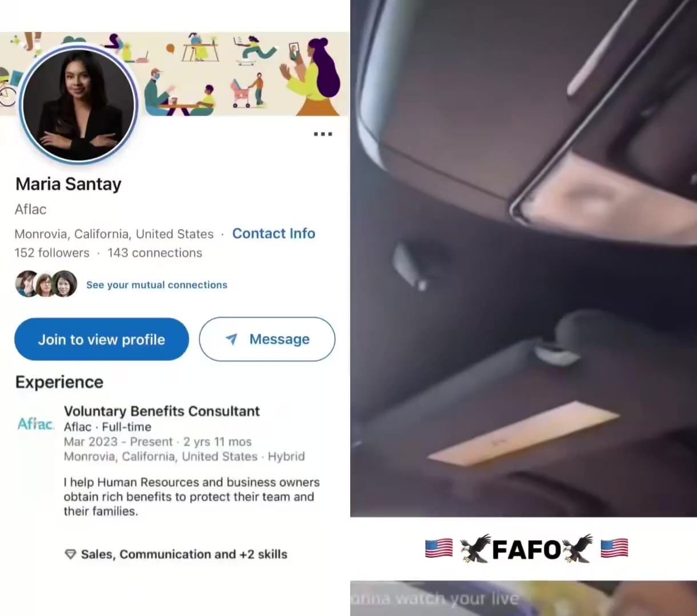
Task: Expand Sales, Communication and +2 skills
Action: [184, 554]
